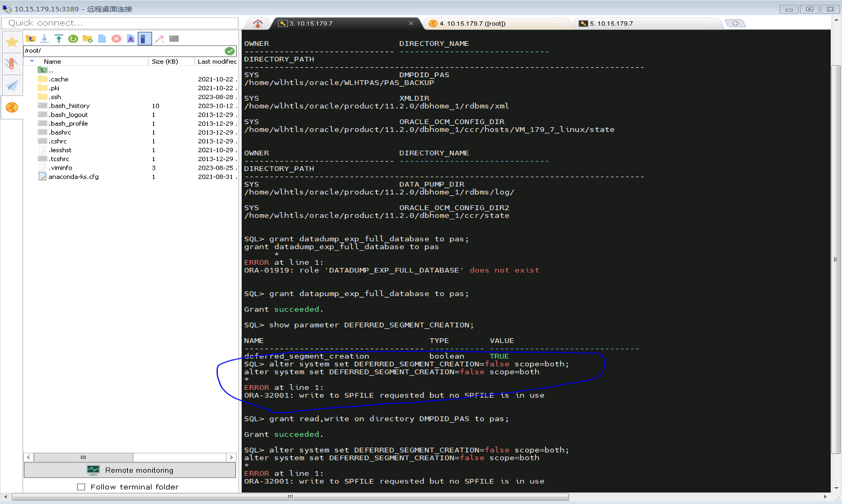The image size is (842, 504).
Task: Open the terminal here icon in SFTP toolbar
Action: pos(174,39)
